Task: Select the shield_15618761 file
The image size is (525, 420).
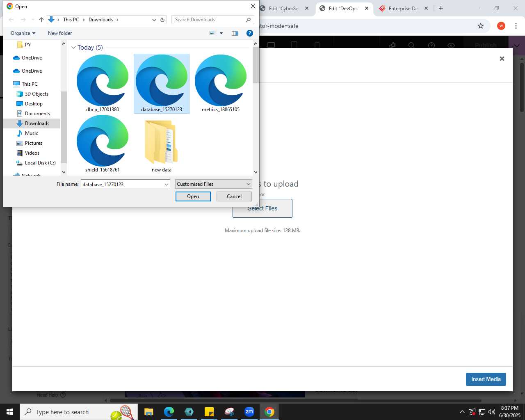Action: pos(103,144)
